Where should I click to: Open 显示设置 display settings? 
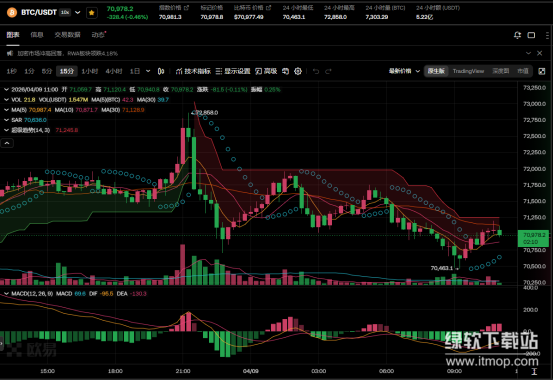(x=233, y=71)
